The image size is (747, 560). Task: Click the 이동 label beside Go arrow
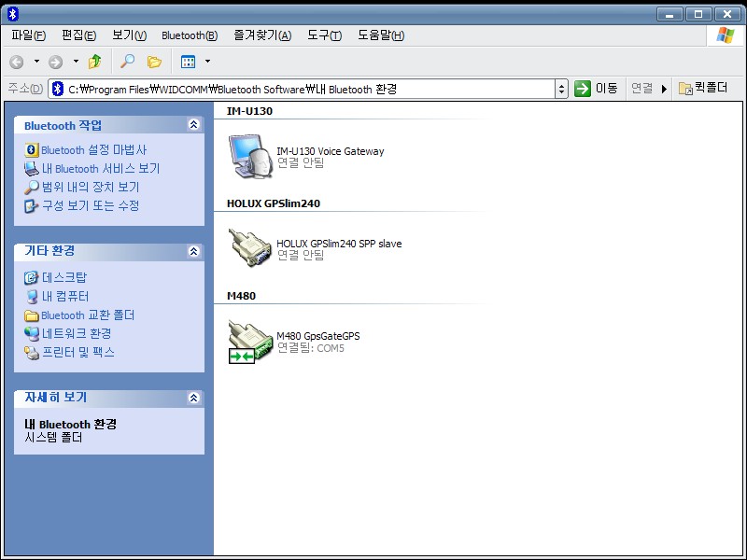pos(606,89)
